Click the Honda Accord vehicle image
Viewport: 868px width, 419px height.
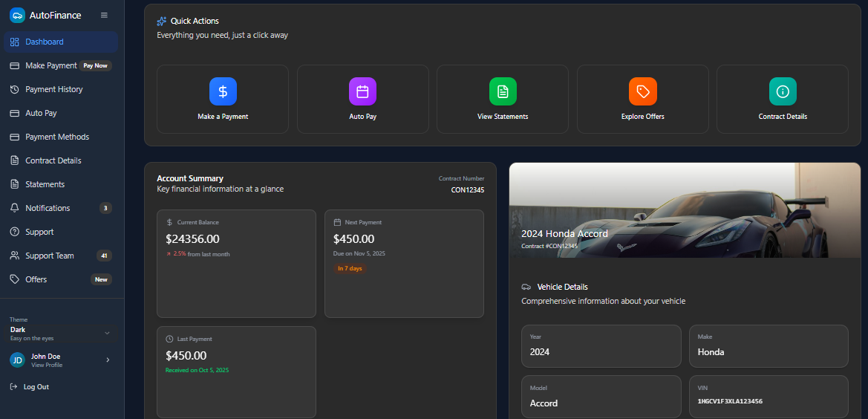pos(685,210)
